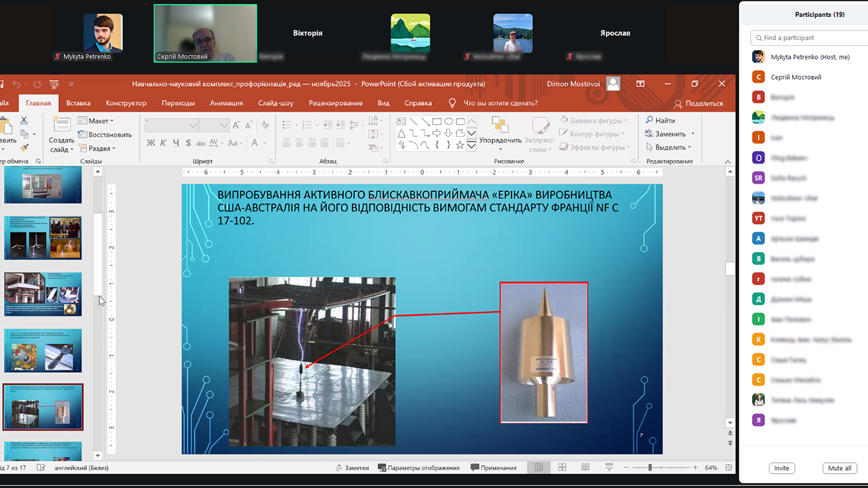Image resolution: width=868 pixels, height=488 pixels.
Task: Open Slide Sorter view in status bar
Action: point(562,468)
